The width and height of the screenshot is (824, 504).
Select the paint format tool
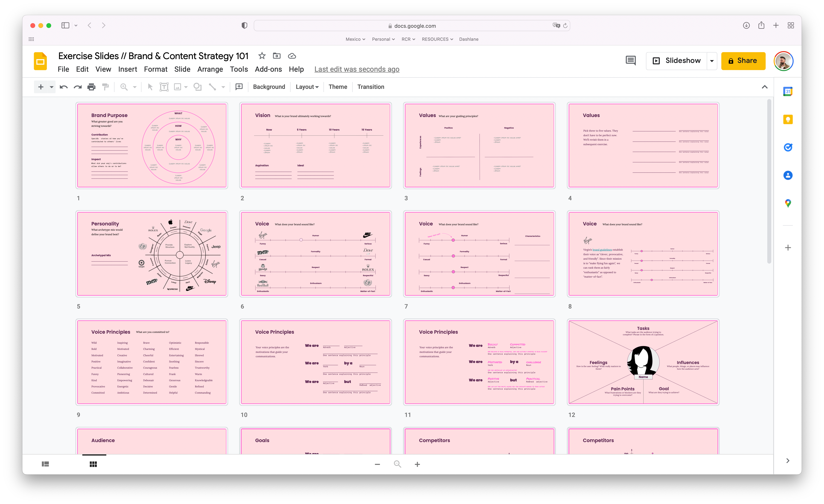tap(105, 87)
